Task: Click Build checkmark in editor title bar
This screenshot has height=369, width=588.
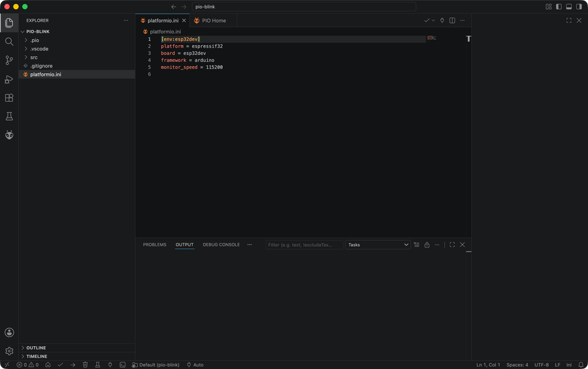Action: pyautogui.click(x=427, y=20)
